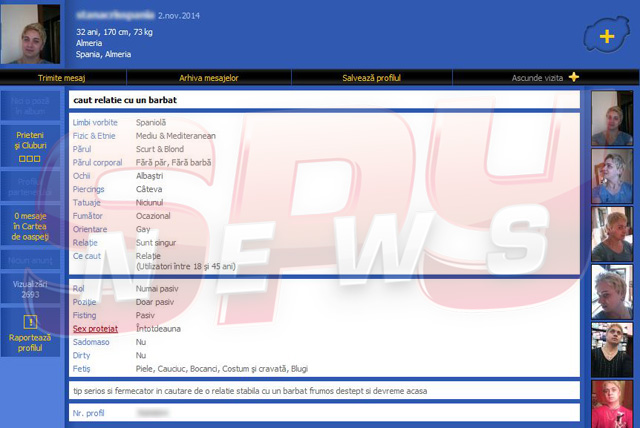This screenshot has width=640, height=428.
Task: Click the thumbnail with the red shirt
Action: 610,403
